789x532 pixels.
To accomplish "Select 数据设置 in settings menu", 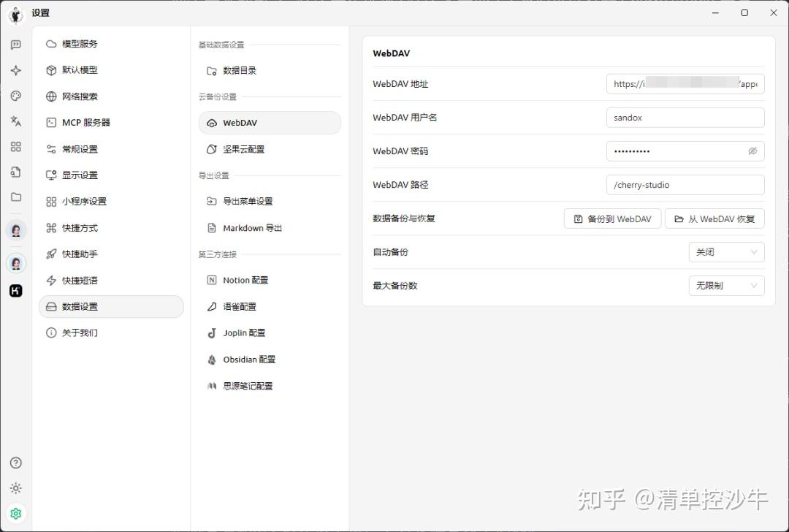I will point(111,306).
